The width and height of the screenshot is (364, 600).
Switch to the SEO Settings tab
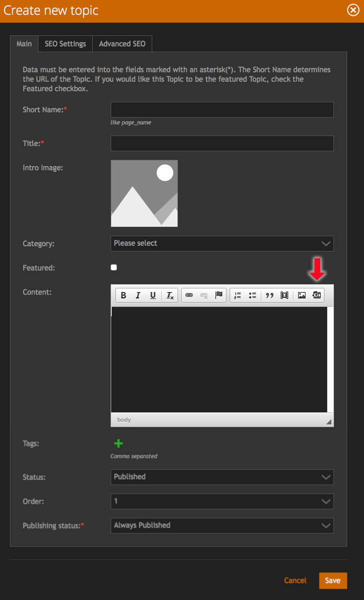click(x=65, y=44)
